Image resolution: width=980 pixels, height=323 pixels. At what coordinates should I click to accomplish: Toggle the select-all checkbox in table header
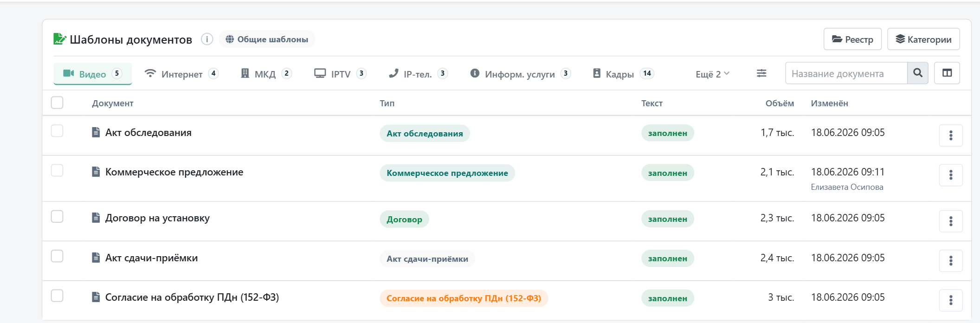tap(57, 103)
